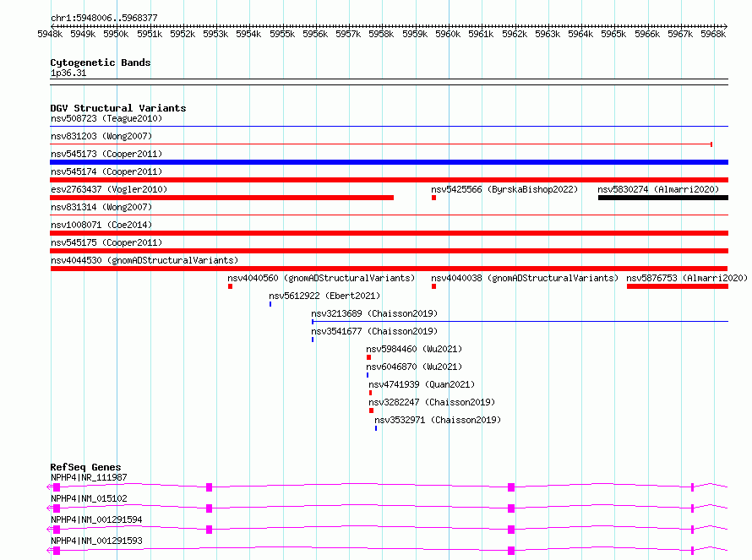752x560 pixels.
Task: Select the nsv545175 (Cooper2011) variant label
Action: point(106,242)
